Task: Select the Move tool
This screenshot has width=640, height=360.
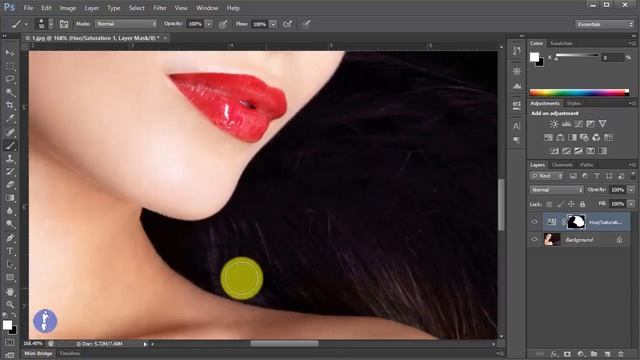Action: click(10, 53)
